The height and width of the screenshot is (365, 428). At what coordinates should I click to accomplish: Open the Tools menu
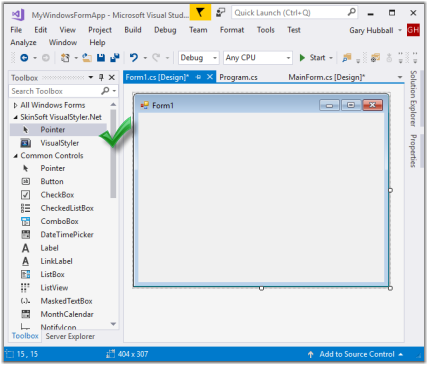265,30
